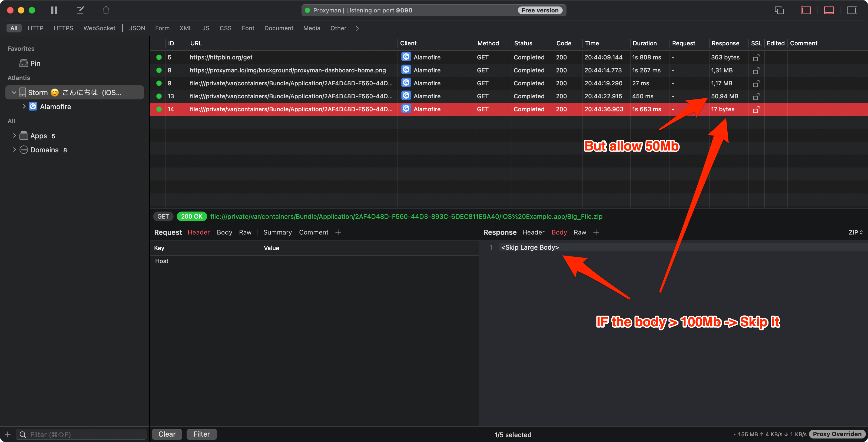Add a new tab with the plus icon next to Comment
The image size is (868, 442).
click(338, 232)
